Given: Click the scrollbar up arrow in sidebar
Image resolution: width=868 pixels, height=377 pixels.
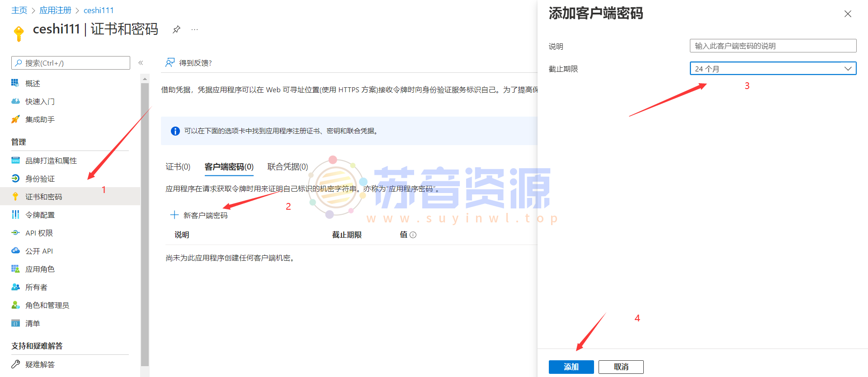Looking at the screenshot, I should pyautogui.click(x=145, y=79).
